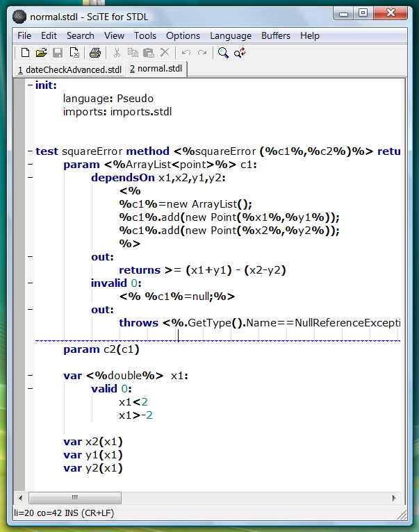The image size is (419, 532).
Task: Collapse the invalid 0: fold marker
Action: 30,283
